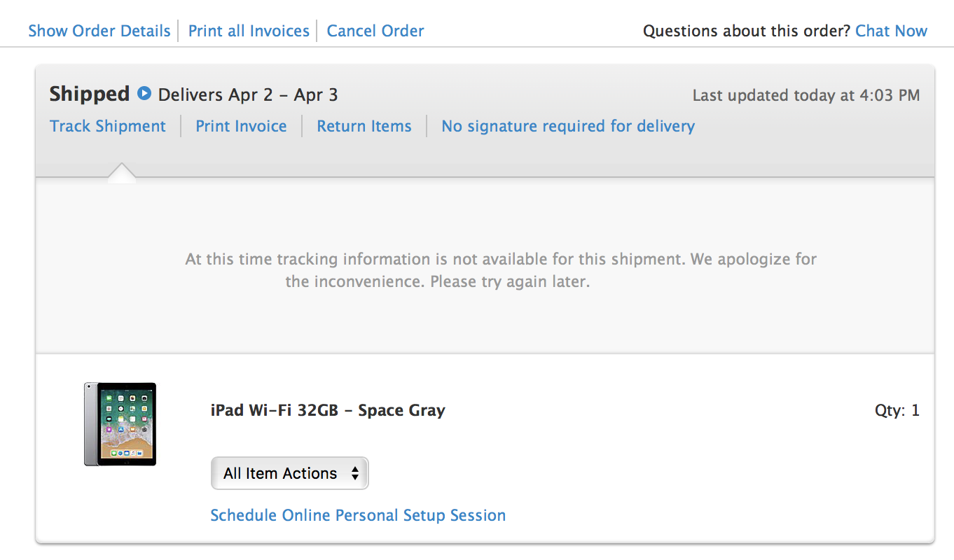This screenshot has width=954, height=560.
Task: Click the Shipped status heading
Action: [90, 94]
